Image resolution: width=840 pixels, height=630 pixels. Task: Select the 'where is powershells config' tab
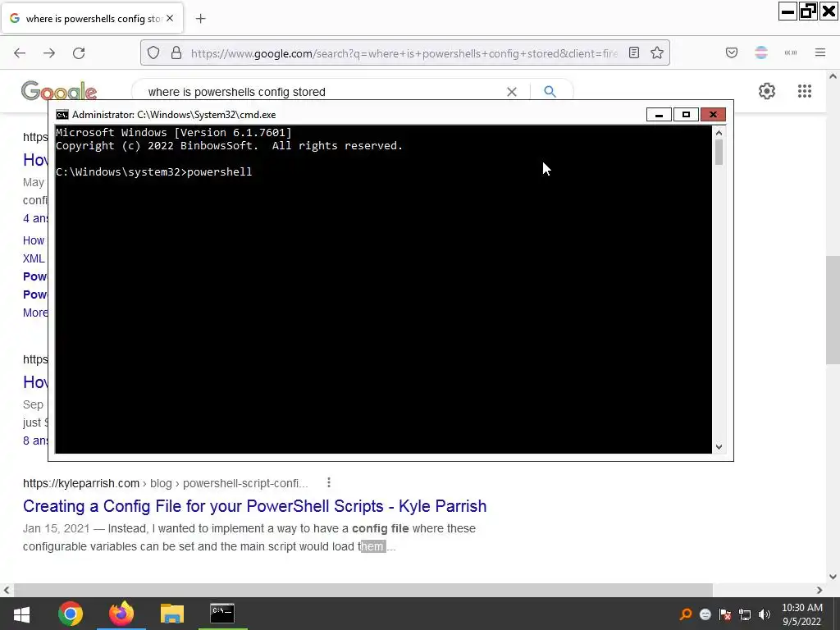tap(93, 19)
